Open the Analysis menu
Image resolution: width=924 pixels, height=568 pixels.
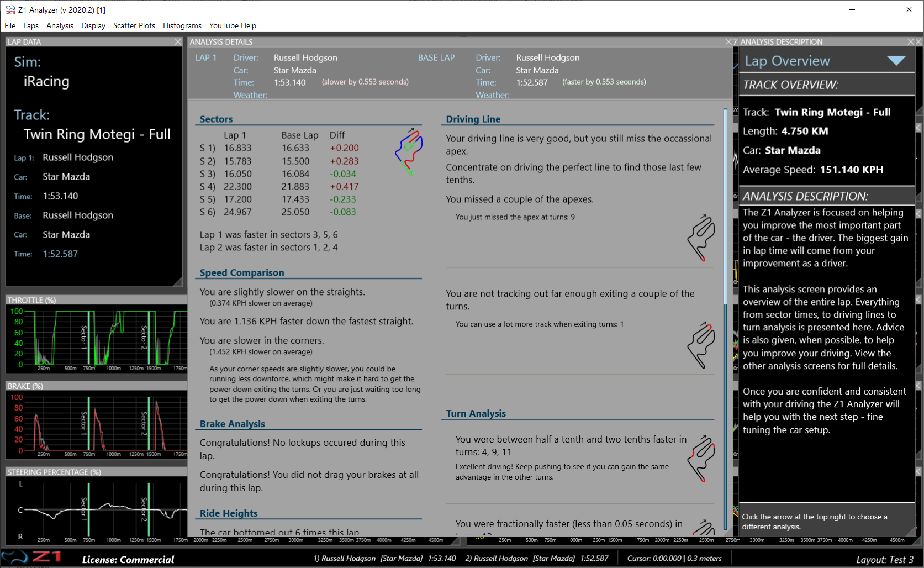(x=60, y=25)
